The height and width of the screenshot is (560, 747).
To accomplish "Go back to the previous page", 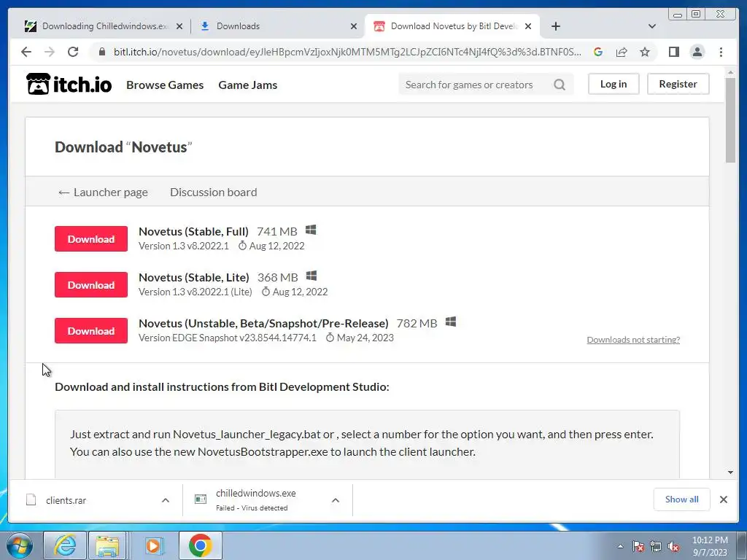I will coord(26,52).
